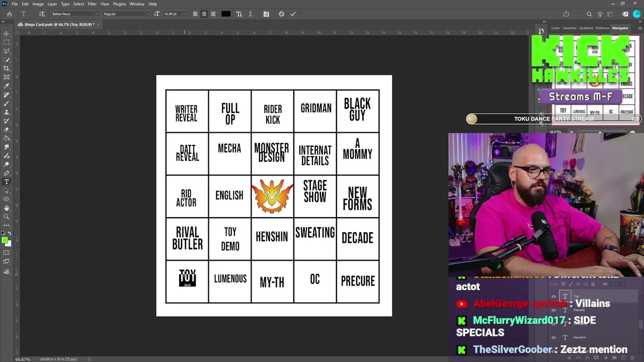Swap foreground and background colors
This screenshot has height=362, width=644.
point(9,234)
